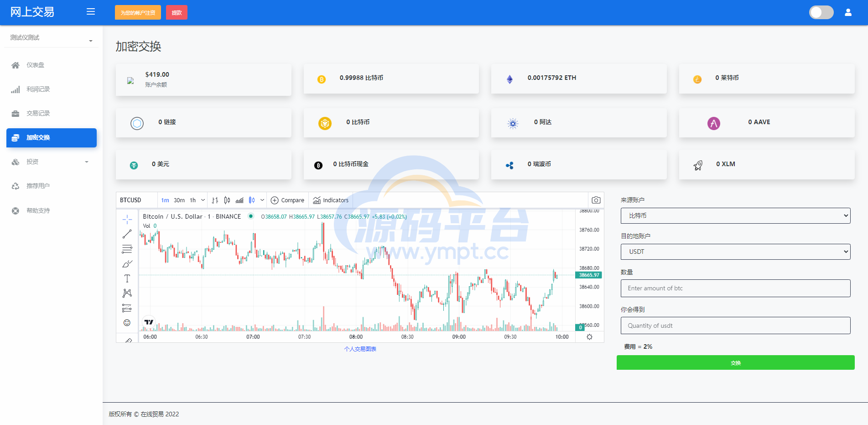Image resolution: width=868 pixels, height=425 pixels.
Task: Open the 目的地账户 USDT destination dropdown
Action: [x=735, y=252]
